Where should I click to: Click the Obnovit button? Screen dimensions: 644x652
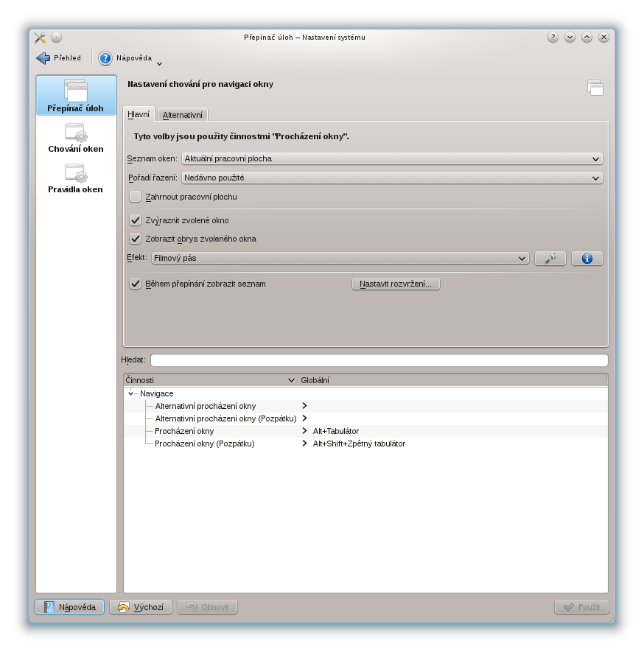(207, 607)
